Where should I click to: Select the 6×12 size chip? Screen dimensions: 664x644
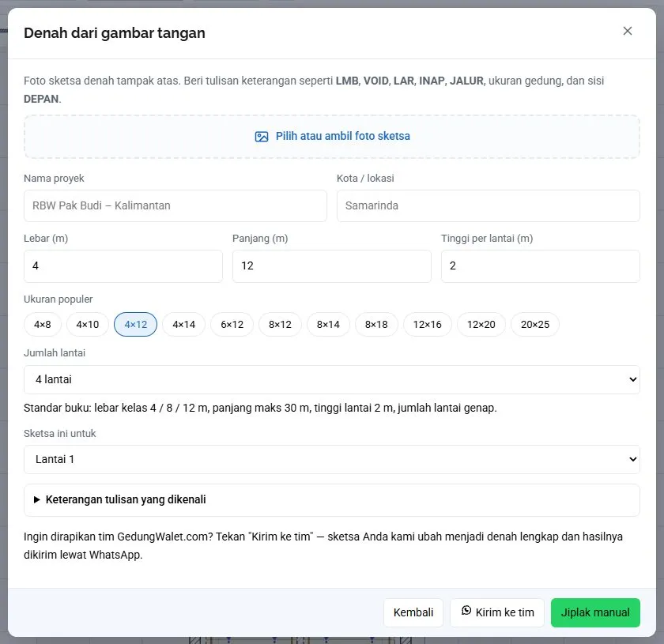(232, 324)
